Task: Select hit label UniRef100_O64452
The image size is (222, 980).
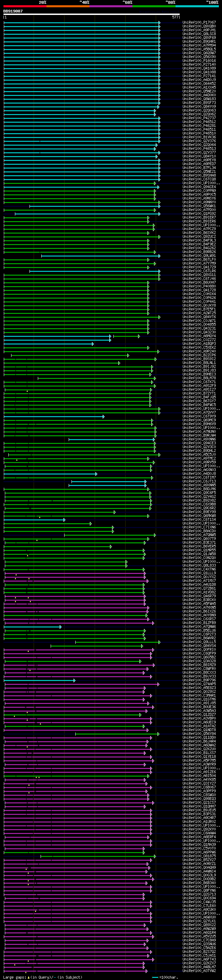Action: [x=199, y=84]
